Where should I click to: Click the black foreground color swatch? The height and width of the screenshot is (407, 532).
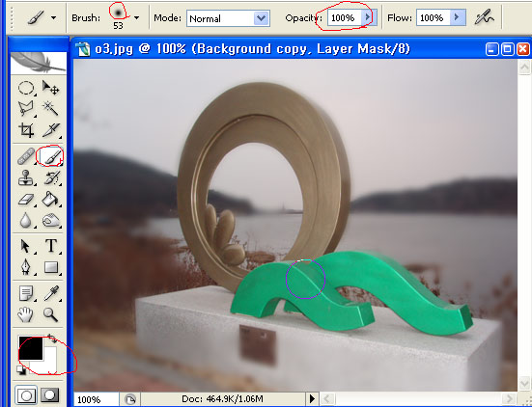(x=31, y=348)
